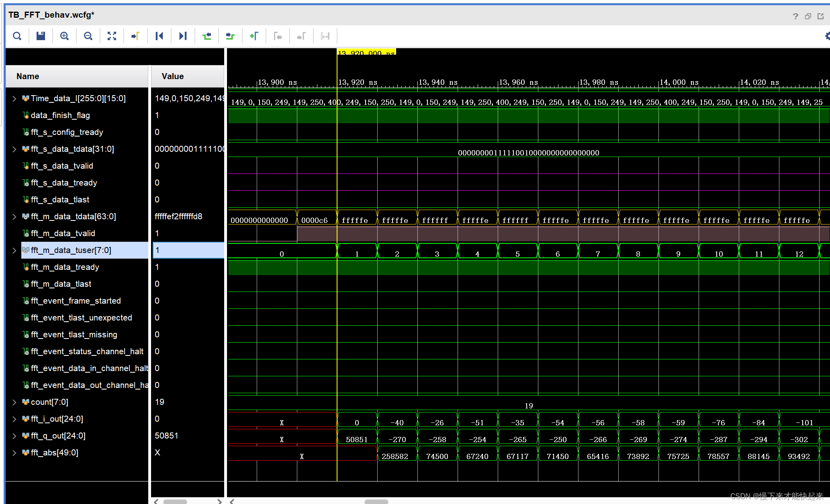Zoom to the current cursor position

coord(135,36)
